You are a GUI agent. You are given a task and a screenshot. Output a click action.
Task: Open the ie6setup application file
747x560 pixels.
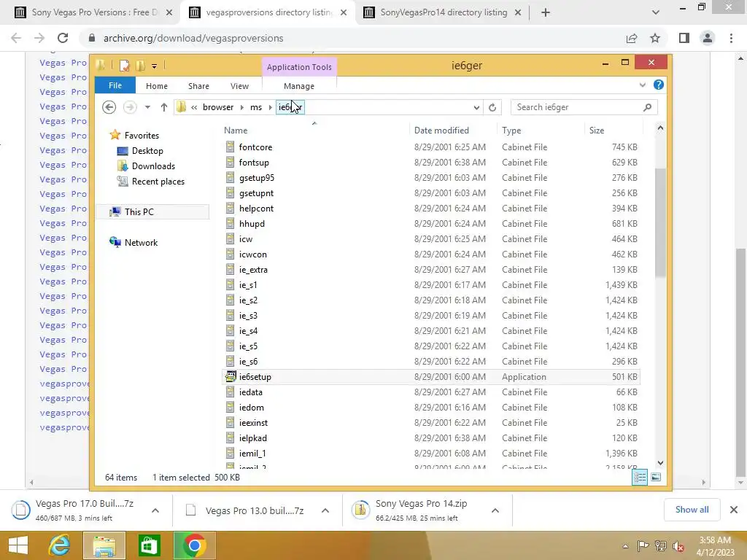pos(255,377)
